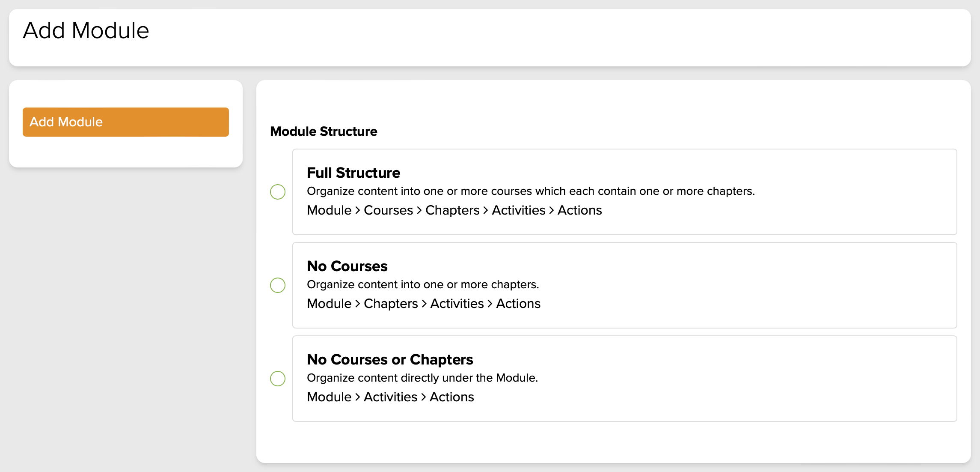980x472 pixels.
Task: Click the No Courses option card heading
Action: (x=347, y=266)
